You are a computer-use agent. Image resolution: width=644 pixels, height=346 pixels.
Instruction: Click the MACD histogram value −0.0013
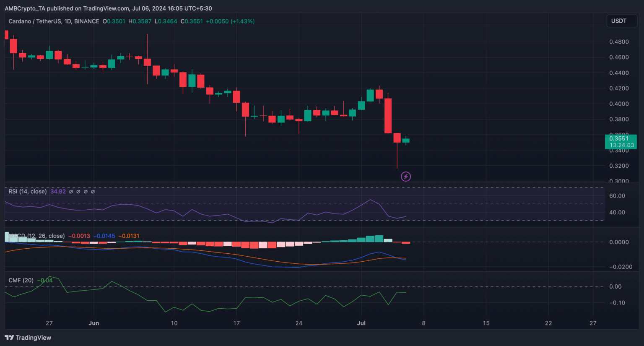tap(79, 236)
